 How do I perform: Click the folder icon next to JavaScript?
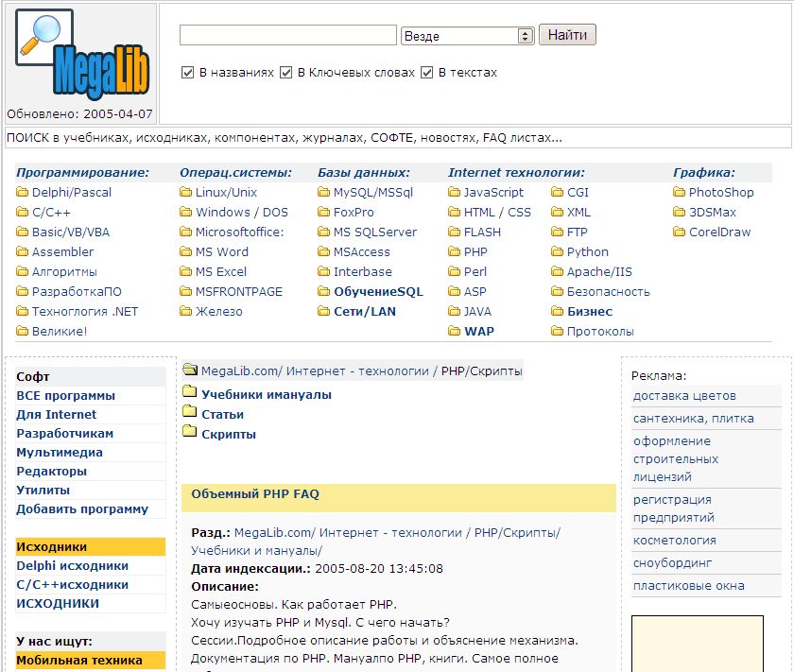(x=455, y=193)
